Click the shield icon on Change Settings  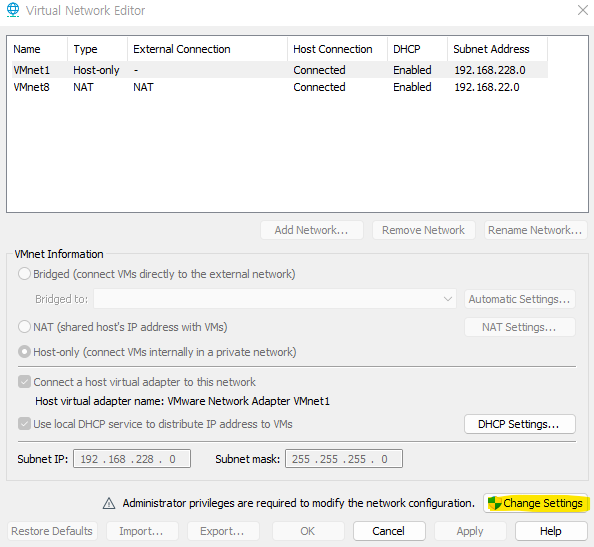point(494,503)
